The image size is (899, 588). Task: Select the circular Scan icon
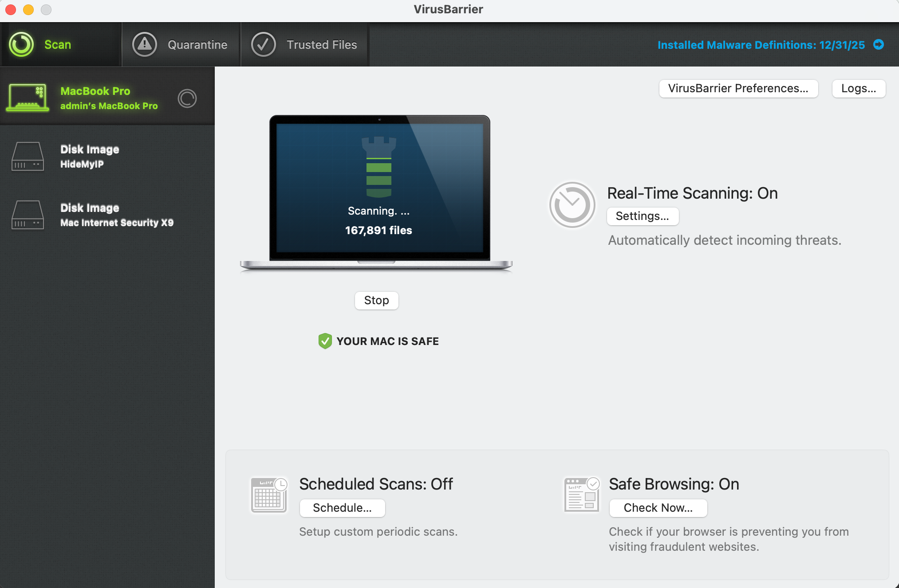pyautogui.click(x=22, y=44)
